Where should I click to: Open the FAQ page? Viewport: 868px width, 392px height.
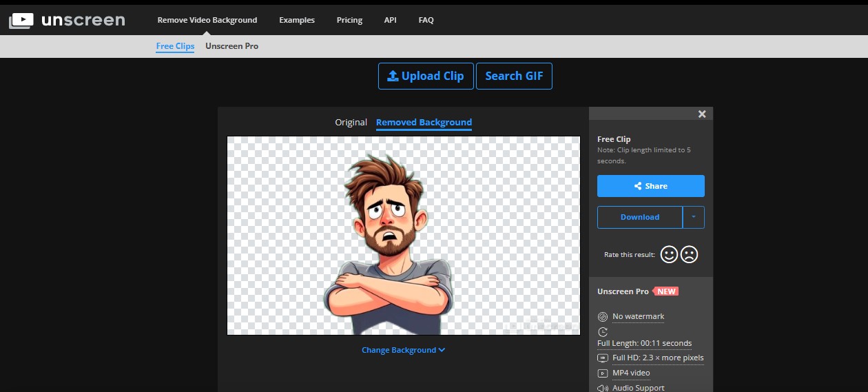[x=426, y=20]
